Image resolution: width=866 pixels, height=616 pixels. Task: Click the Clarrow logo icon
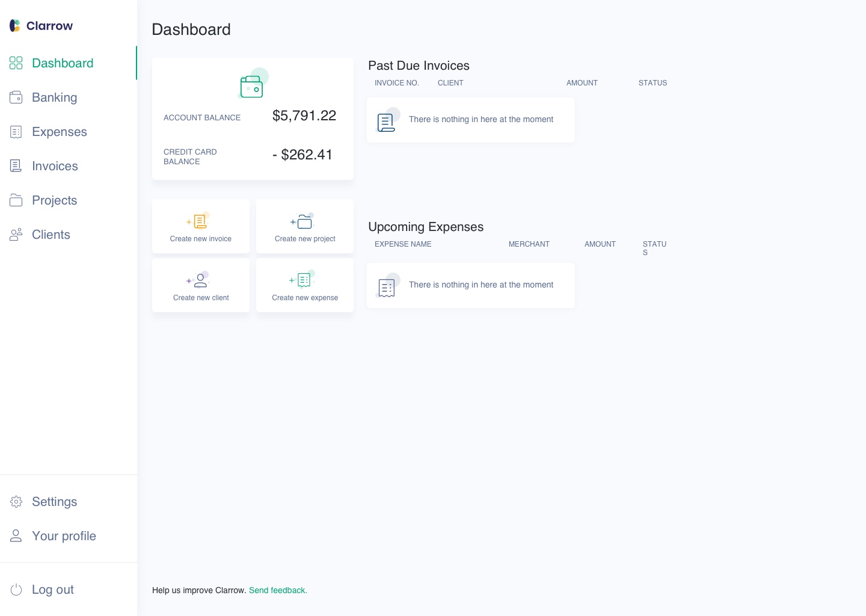[15, 26]
